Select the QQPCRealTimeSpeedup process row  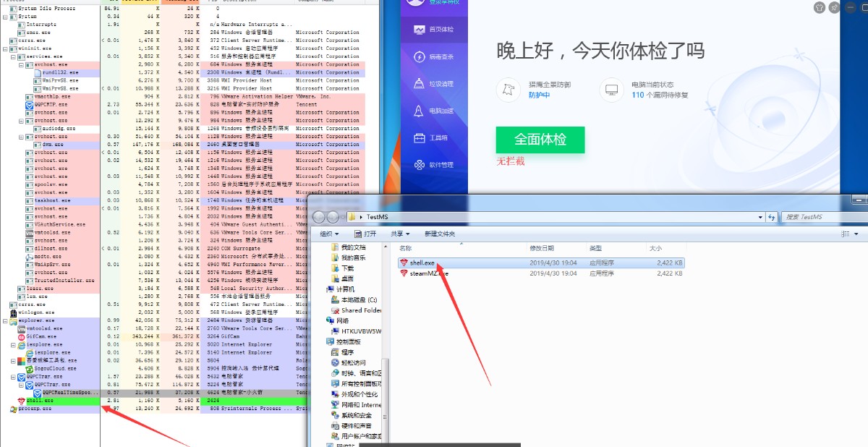pos(152,392)
